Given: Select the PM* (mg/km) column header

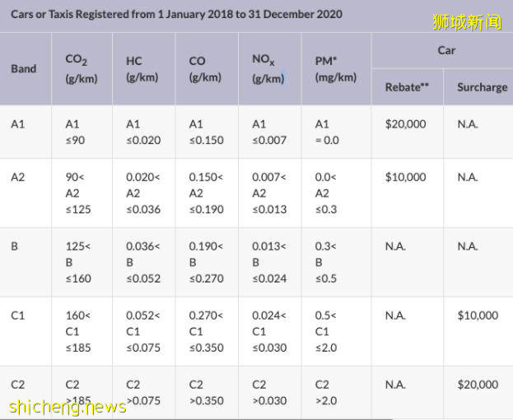Looking at the screenshot, I should 335,69.
